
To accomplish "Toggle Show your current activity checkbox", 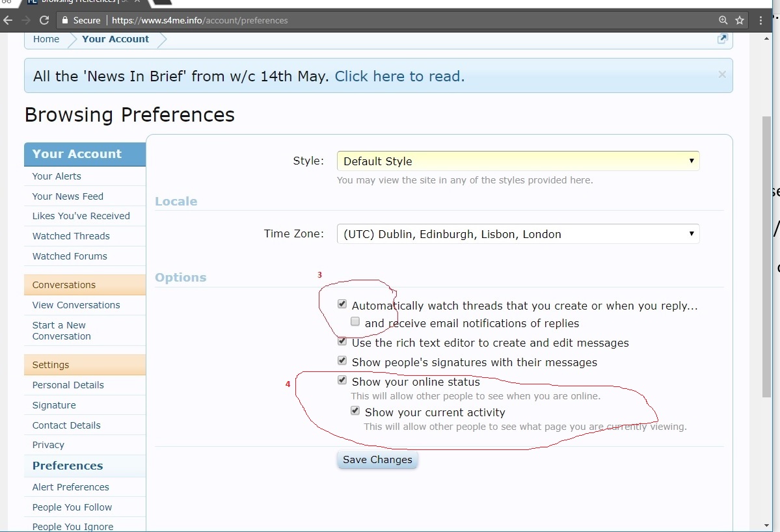I will (x=355, y=411).
